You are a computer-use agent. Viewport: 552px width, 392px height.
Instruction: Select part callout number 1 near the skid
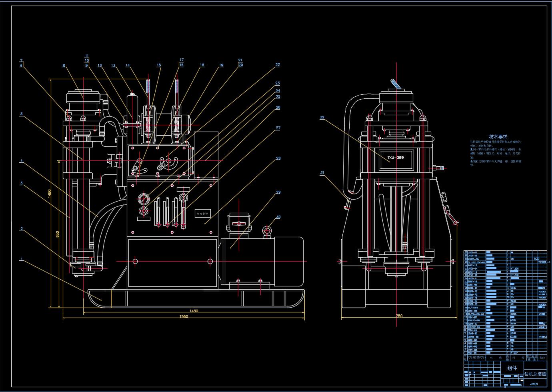[22, 259]
